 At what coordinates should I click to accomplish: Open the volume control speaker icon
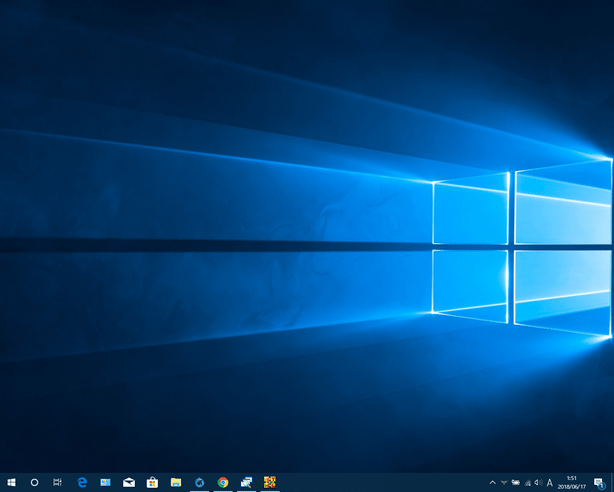538,483
